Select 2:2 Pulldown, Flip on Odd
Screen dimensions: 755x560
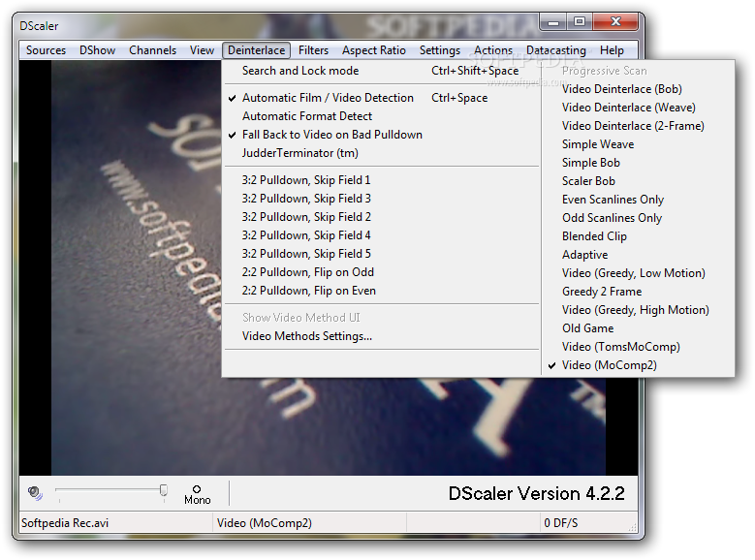(381, 272)
